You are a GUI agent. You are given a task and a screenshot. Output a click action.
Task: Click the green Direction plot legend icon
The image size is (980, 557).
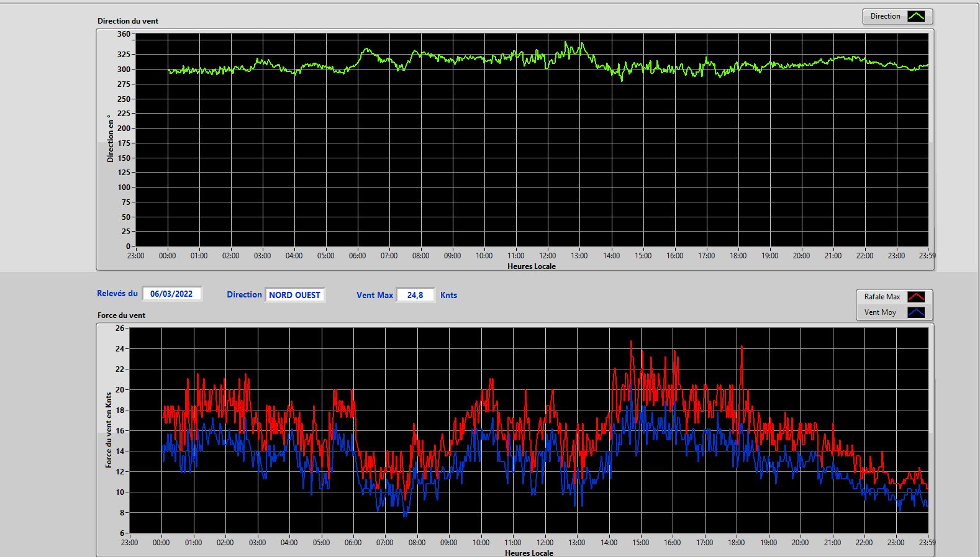pos(916,16)
